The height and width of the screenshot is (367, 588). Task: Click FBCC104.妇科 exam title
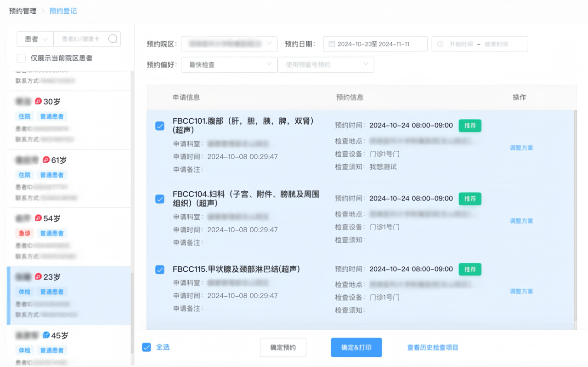[x=246, y=199]
